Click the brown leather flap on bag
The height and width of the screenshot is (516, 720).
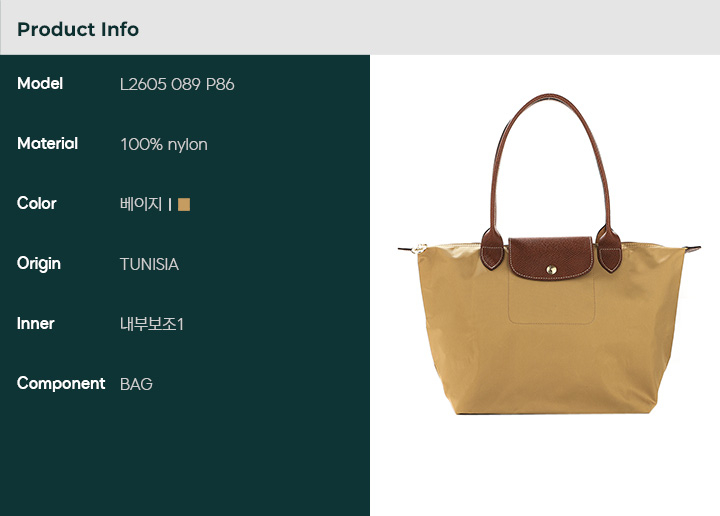[551, 258]
